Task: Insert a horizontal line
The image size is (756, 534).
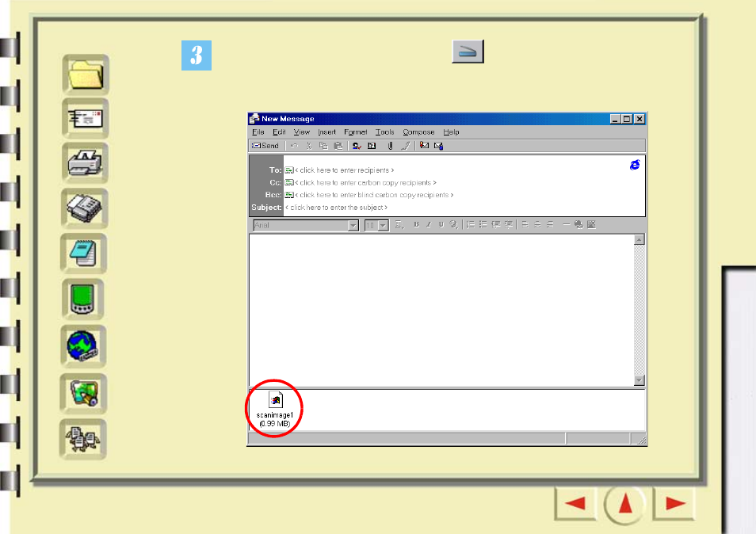Action: pos(567,224)
